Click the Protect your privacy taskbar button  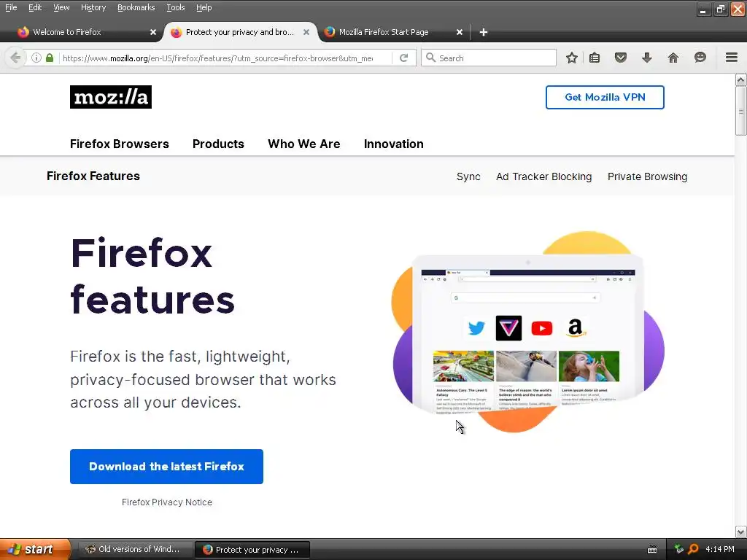[x=252, y=550]
